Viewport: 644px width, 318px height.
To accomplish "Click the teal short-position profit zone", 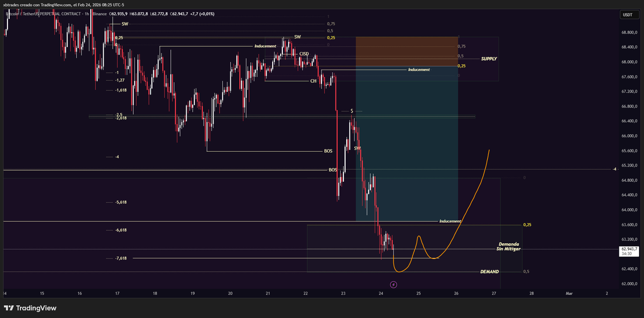I will pos(406,145).
